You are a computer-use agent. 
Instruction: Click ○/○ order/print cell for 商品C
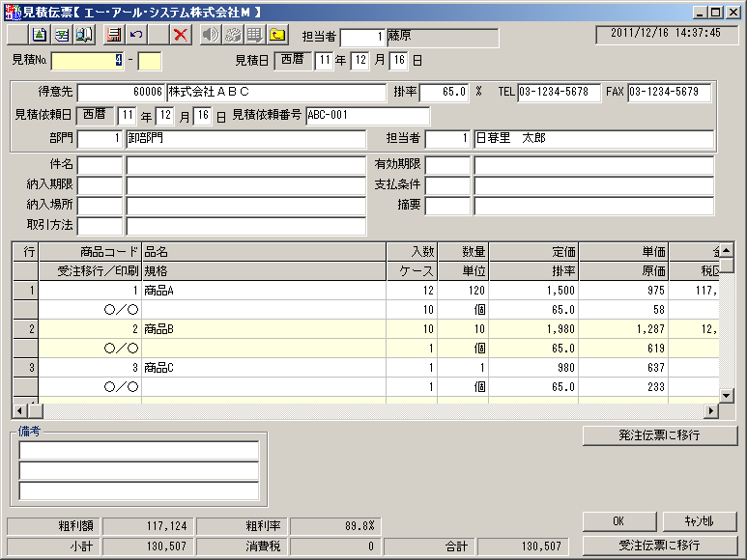point(89,387)
